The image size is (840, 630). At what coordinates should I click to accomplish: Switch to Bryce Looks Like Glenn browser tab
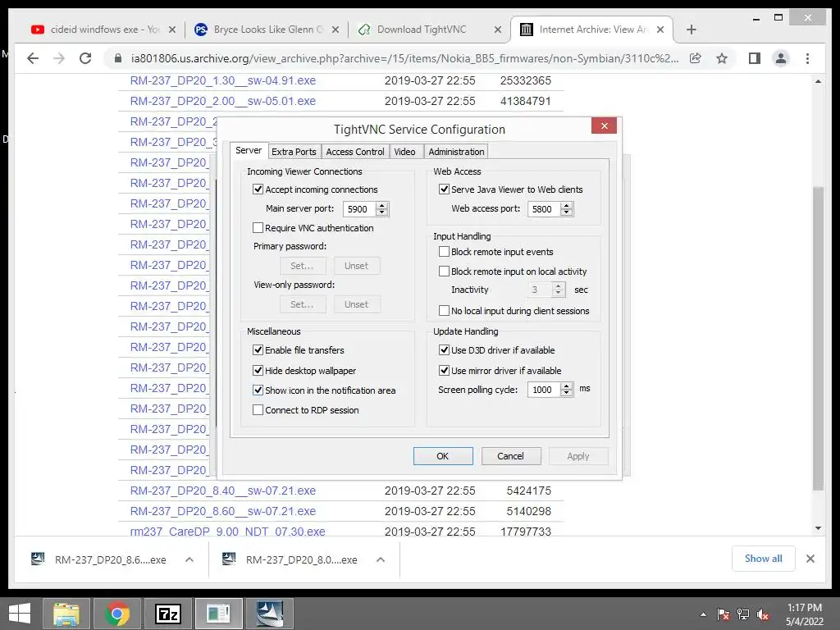[267, 30]
